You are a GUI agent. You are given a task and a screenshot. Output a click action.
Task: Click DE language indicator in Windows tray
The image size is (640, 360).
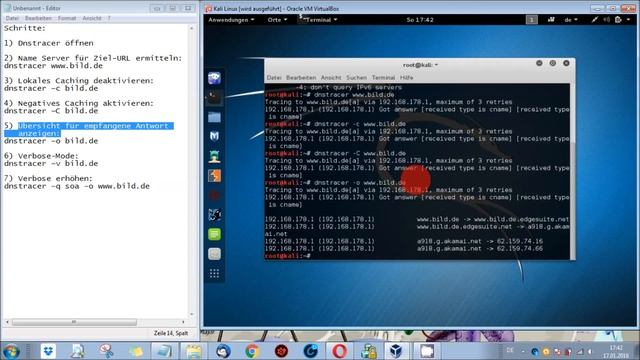point(510,350)
